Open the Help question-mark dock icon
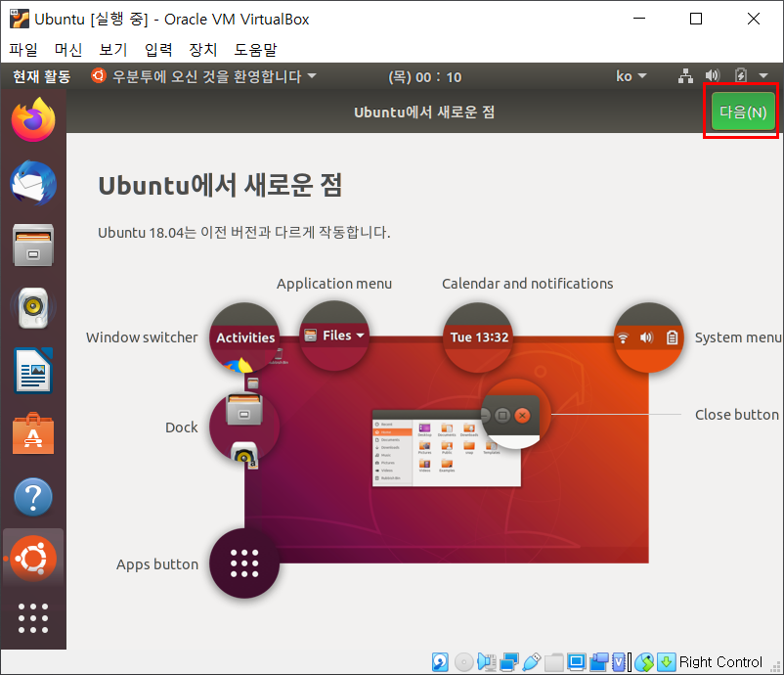Image resolution: width=784 pixels, height=675 pixels. (33, 497)
